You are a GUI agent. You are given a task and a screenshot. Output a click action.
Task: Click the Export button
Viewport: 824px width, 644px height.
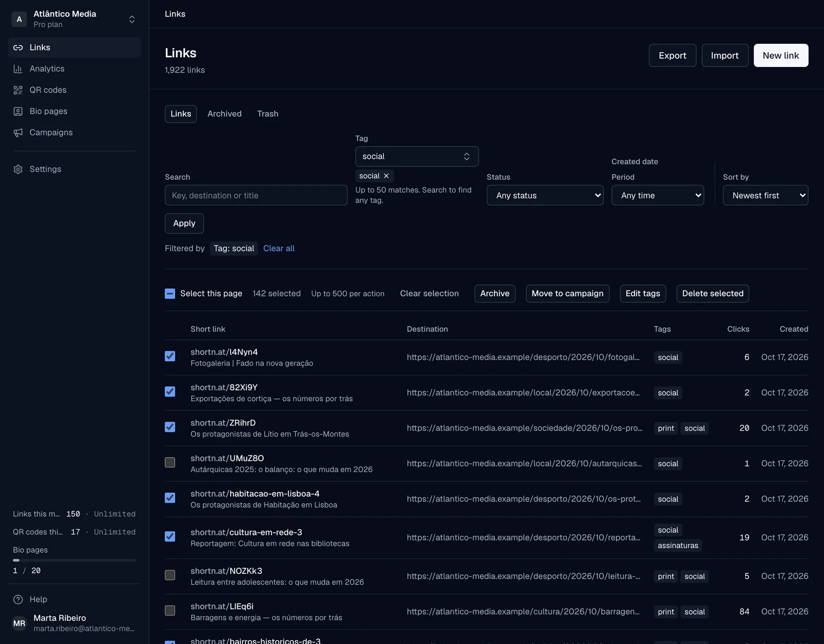[x=673, y=55]
